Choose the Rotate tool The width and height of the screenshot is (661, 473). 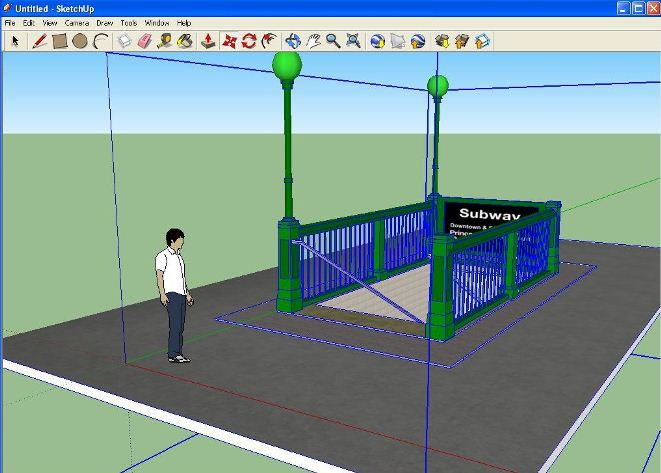click(249, 41)
